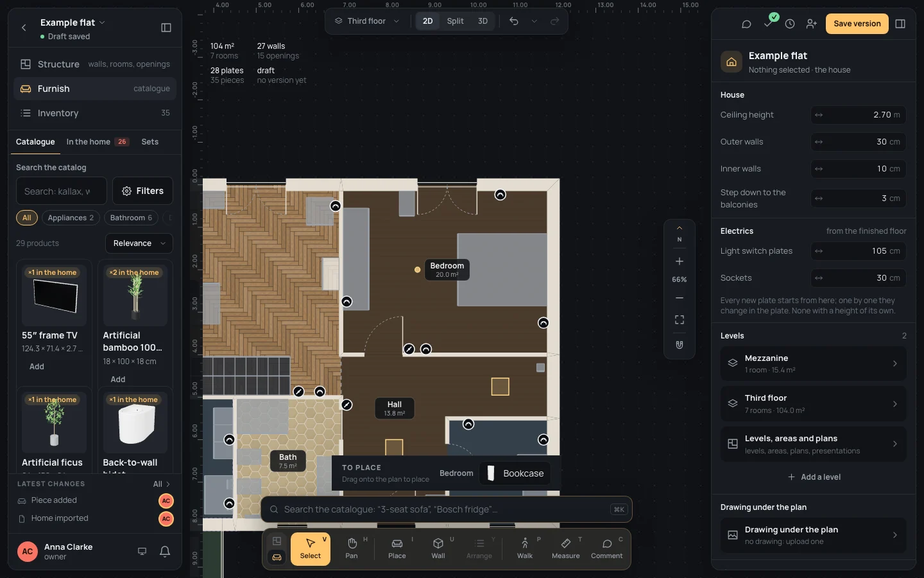Switch view mode to Split
The image size is (924, 578).
[x=455, y=21]
